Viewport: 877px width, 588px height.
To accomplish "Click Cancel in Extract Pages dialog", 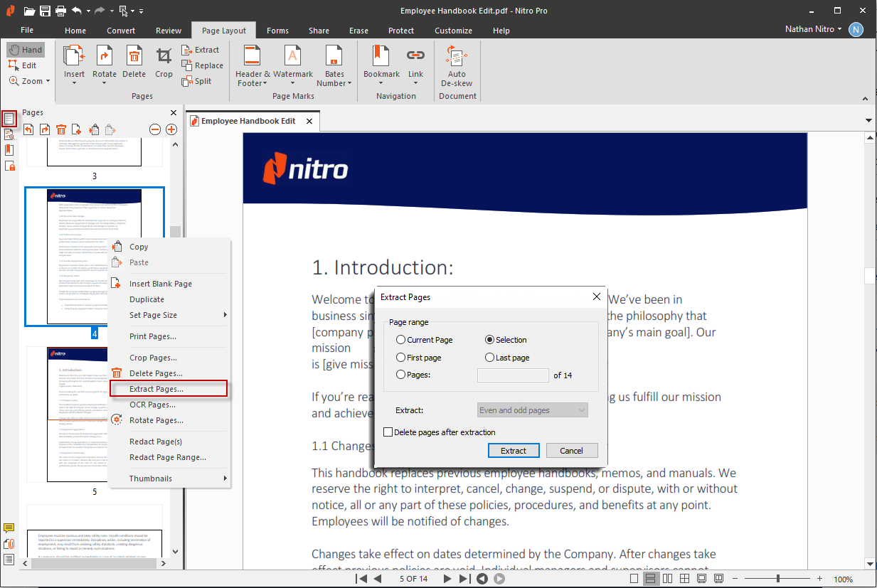I will [571, 451].
